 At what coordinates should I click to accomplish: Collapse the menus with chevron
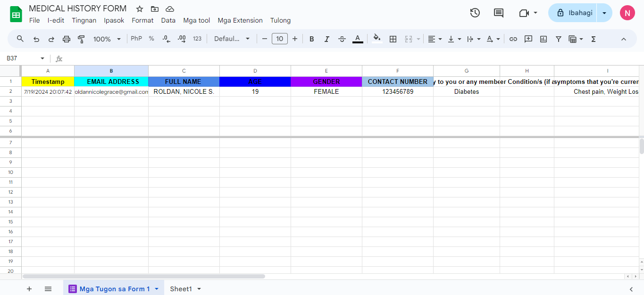click(624, 39)
